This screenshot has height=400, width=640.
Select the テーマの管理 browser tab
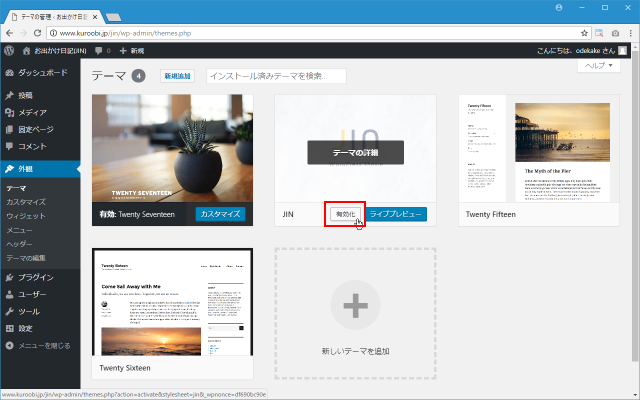click(54, 17)
